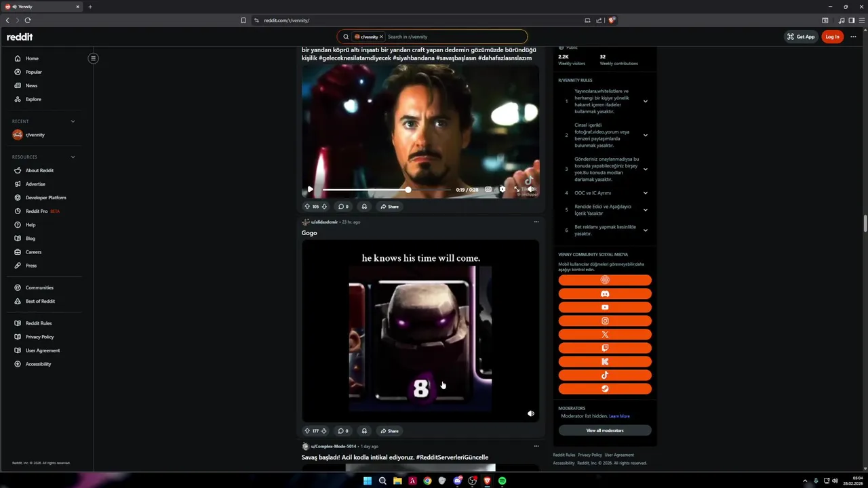Reload the page in the browser
This screenshot has width=868, height=488.
click(28, 20)
